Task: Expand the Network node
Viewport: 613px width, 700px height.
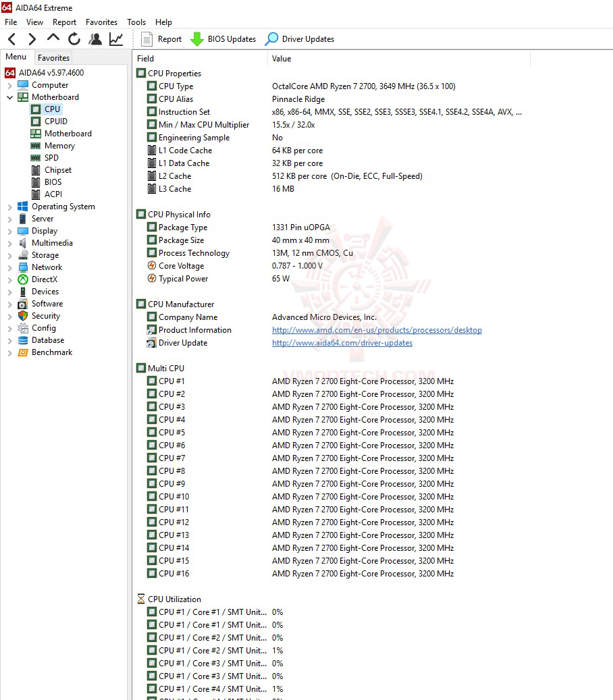Action: click(9, 268)
